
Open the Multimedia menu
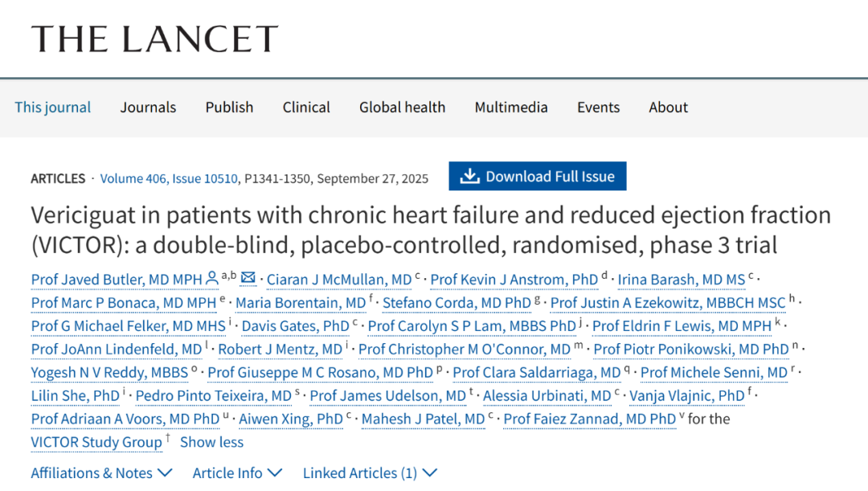click(511, 108)
